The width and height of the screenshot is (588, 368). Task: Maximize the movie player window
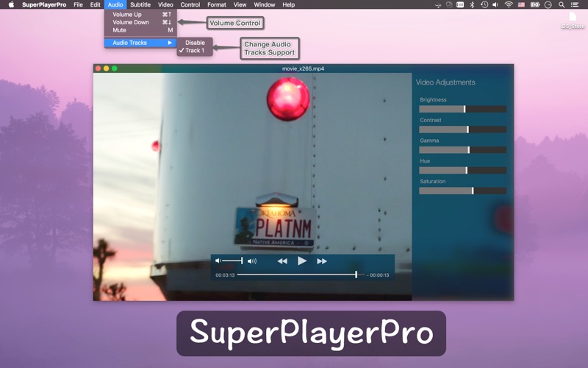115,68
